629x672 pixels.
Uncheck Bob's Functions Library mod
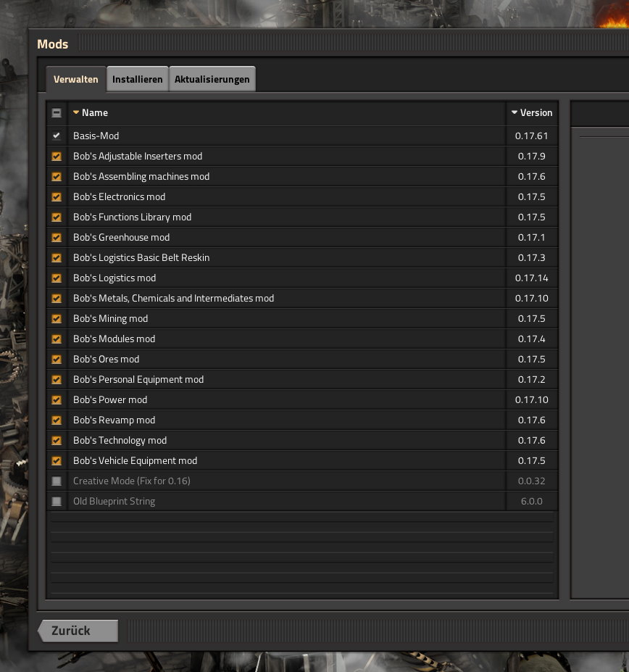56,217
